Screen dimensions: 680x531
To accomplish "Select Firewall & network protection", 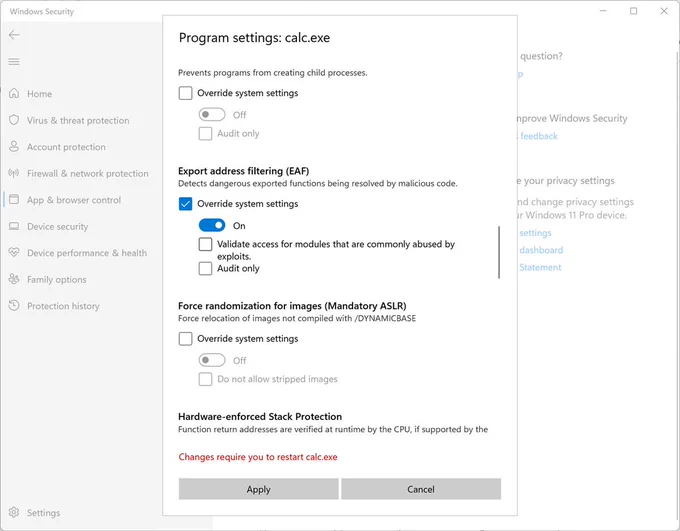I will pyautogui.click(x=88, y=174).
